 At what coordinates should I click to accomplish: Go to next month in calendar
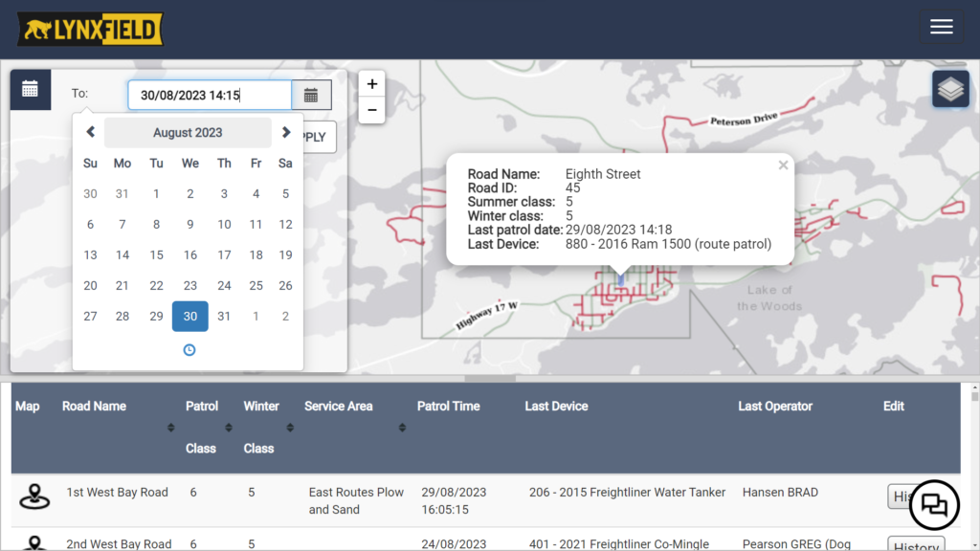tap(285, 133)
